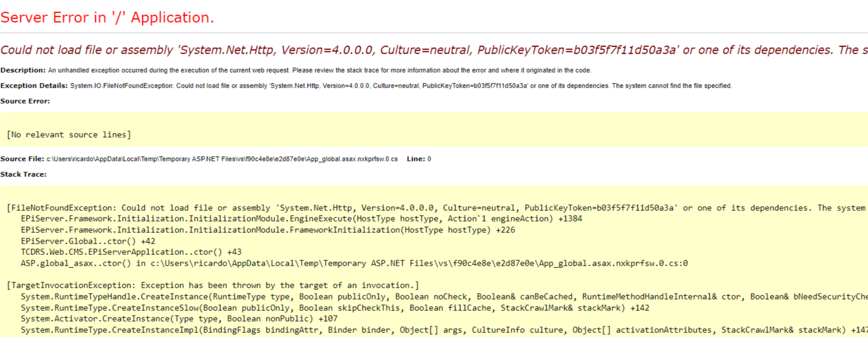Click the '[FileNotFoundException:' stack trace line

tap(433, 208)
